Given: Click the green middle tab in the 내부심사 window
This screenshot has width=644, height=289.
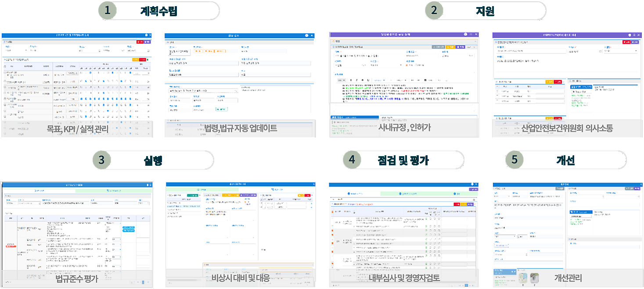Looking at the screenshot, I should click(x=409, y=194).
